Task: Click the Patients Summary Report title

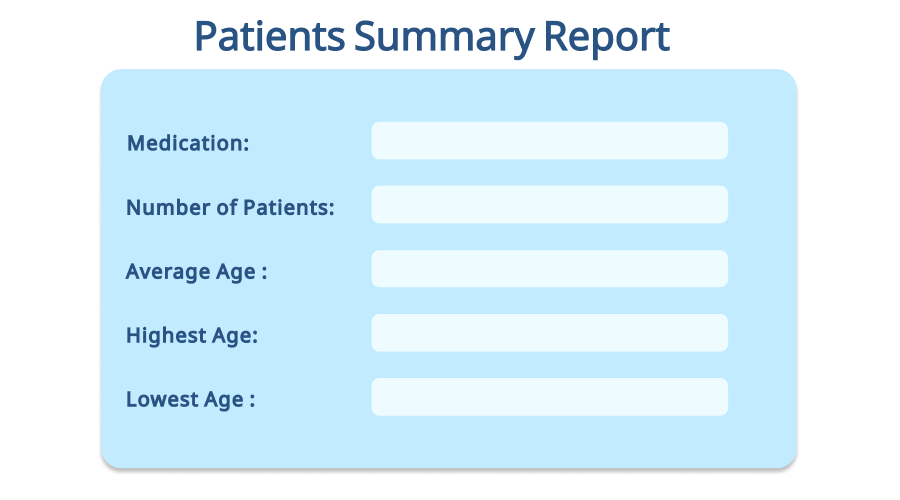Action: click(431, 37)
